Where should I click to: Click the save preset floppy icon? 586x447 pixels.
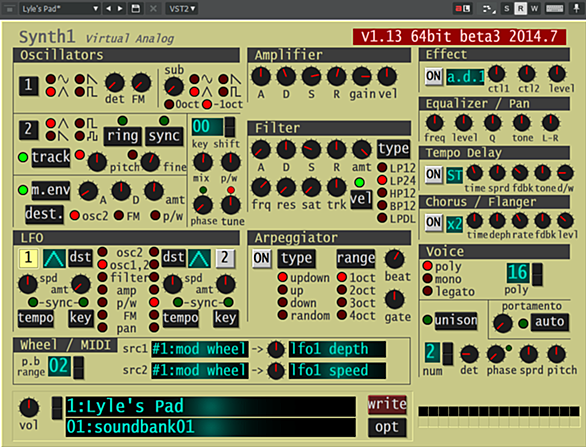[136, 9]
